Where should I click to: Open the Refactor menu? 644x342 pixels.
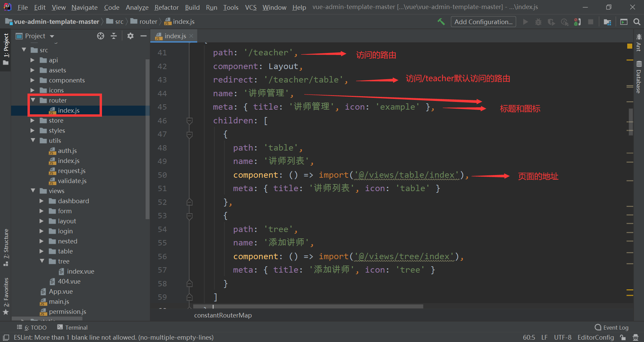166,7
